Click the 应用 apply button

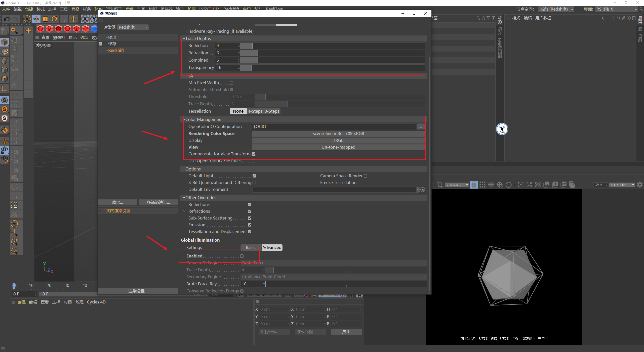[346, 332]
